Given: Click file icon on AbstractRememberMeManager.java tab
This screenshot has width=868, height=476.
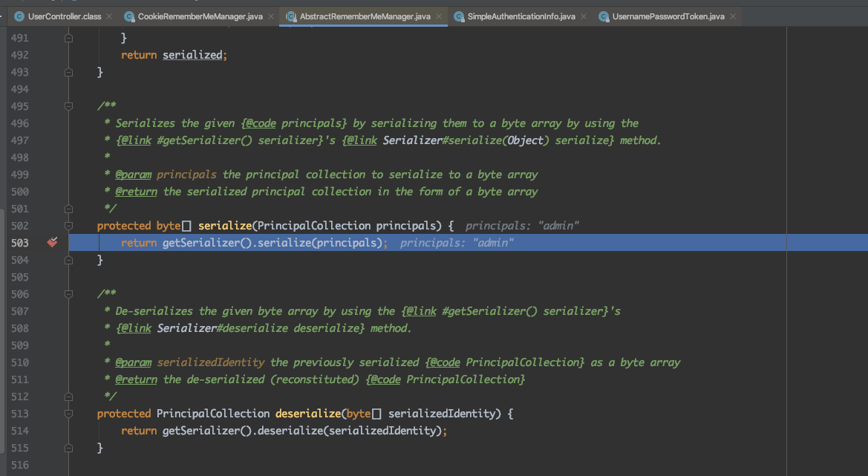Looking at the screenshot, I should click(290, 16).
